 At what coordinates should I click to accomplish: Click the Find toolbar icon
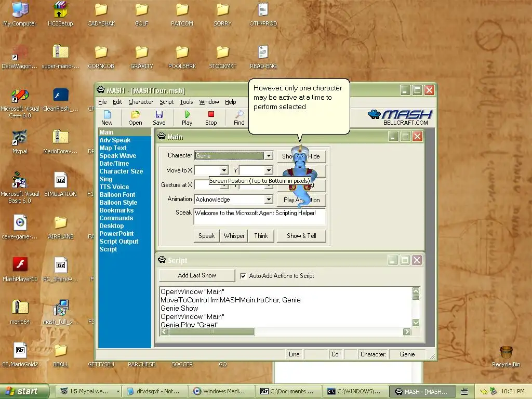point(239,114)
